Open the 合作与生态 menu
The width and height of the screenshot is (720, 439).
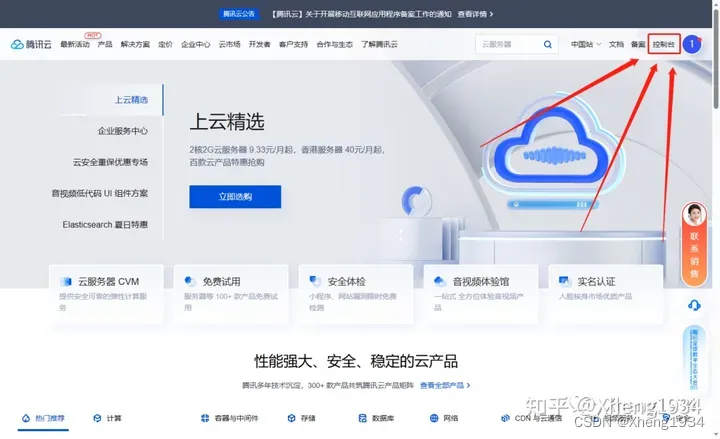334,45
